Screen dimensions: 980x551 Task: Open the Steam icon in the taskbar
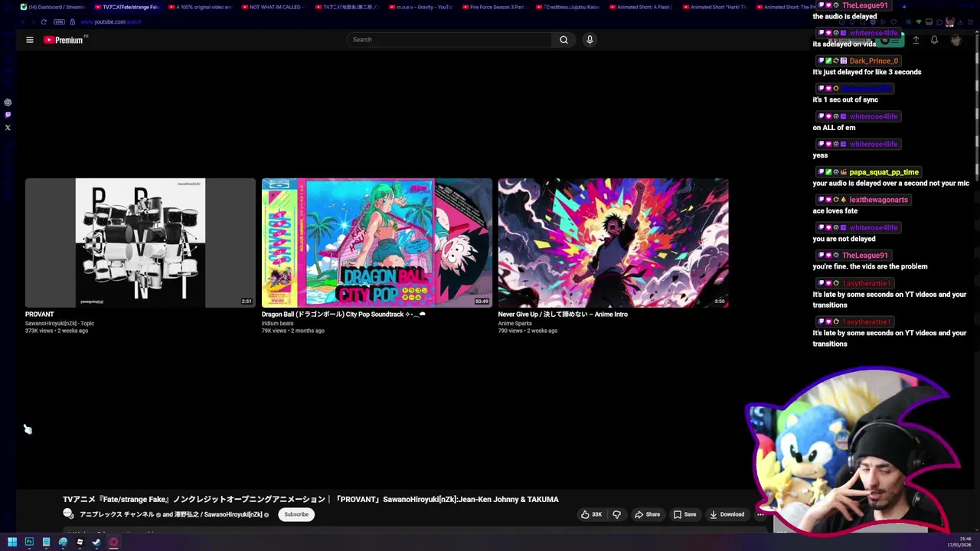click(x=96, y=542)
